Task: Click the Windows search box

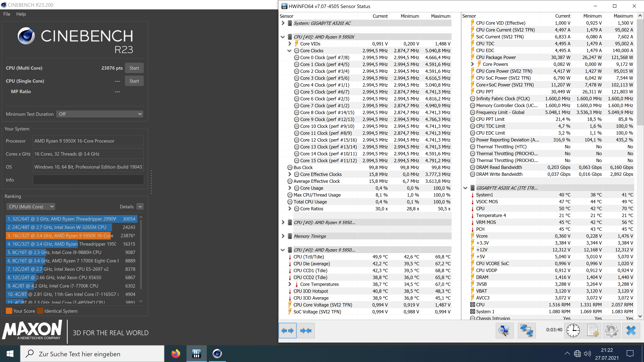Action: tap(92, 354)
